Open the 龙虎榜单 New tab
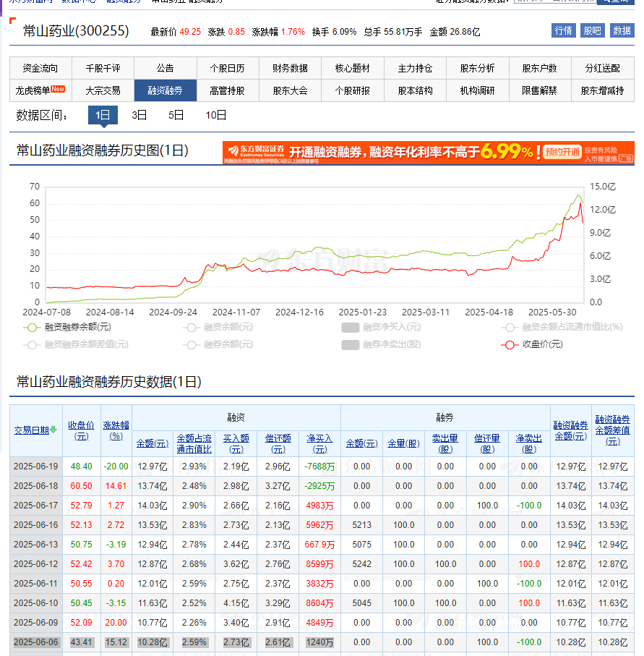 coord(40,90)
